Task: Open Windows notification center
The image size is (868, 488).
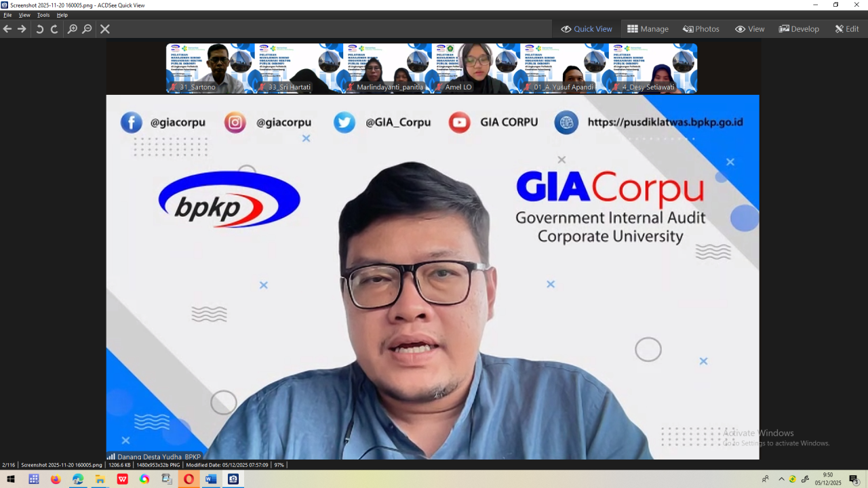Action: [x=854, y=479]
